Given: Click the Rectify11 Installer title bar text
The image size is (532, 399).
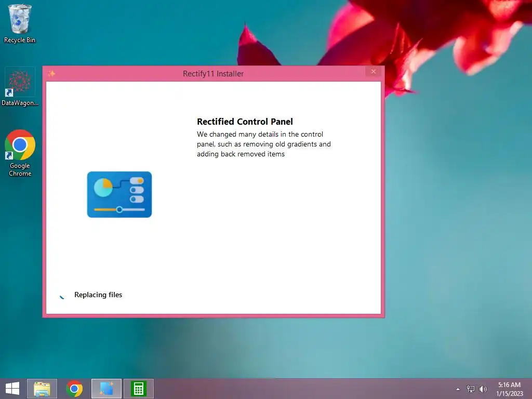Looking at the screenshot, I should tap(213, 74).
